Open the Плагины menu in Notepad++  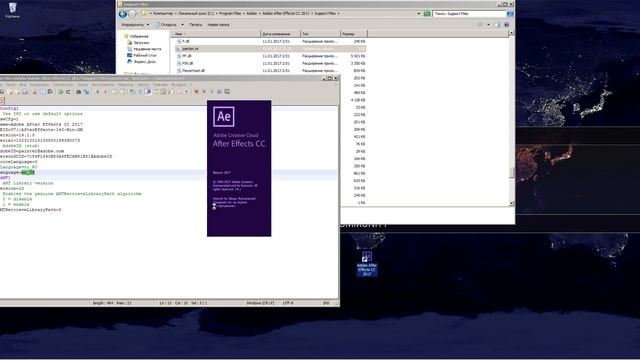click(x=161, y=85)
